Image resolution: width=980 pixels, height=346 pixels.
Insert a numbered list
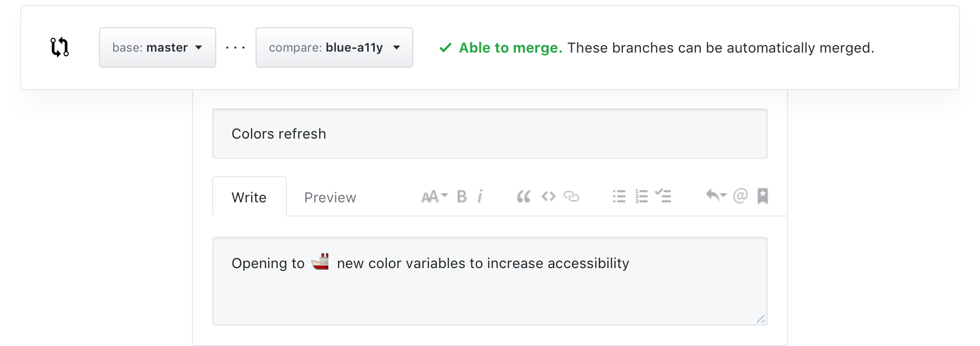coord(642,196)
